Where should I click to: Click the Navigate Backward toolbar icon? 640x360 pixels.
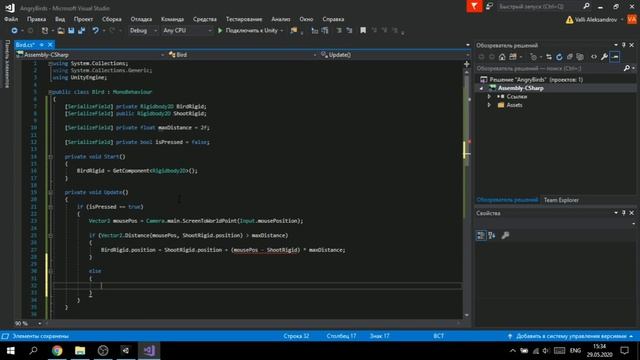coord(14,31)
